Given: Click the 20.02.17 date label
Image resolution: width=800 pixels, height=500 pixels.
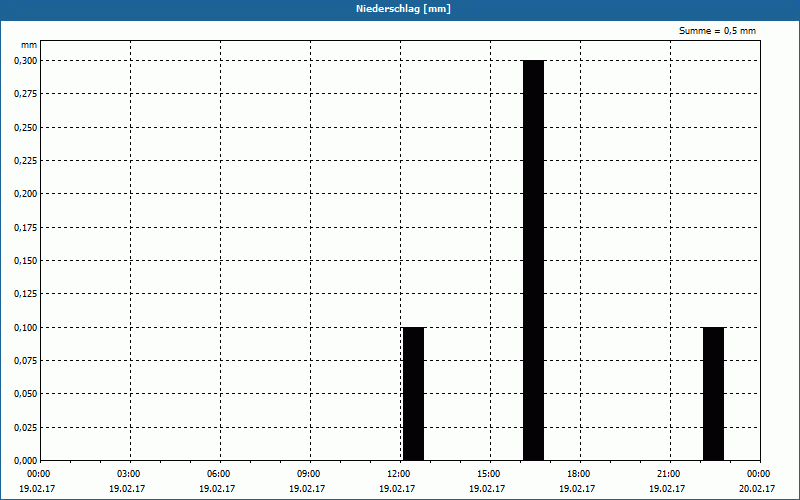Looking at the screenshot, I should 757,489.
